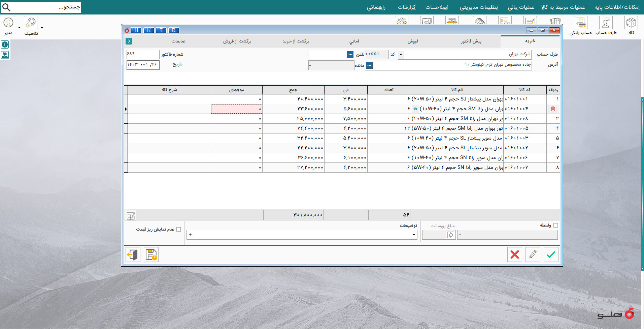Switch to the اماني tab

tap(354, 41)
